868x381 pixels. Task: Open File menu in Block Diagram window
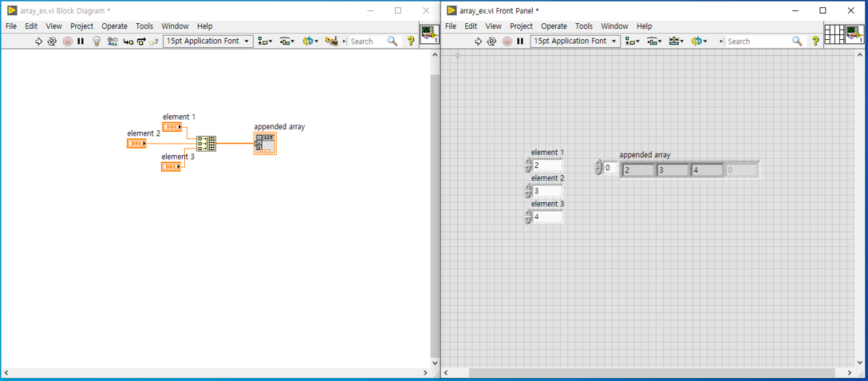coord(11,26)
